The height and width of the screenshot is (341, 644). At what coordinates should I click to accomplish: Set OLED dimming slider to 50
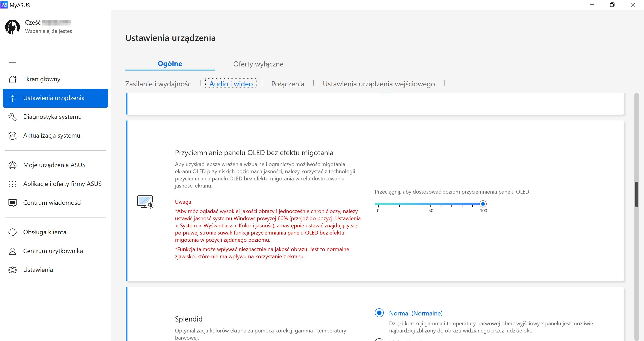[431, 204]
